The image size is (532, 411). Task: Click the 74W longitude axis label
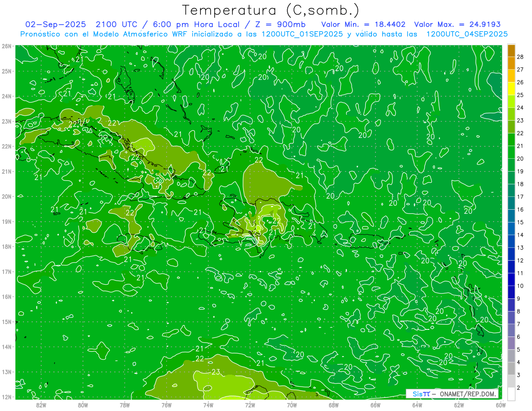click(208, 405)
